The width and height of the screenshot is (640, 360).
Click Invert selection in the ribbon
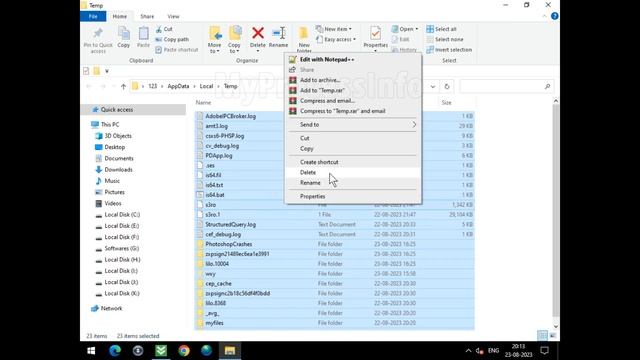coord(449,50)
